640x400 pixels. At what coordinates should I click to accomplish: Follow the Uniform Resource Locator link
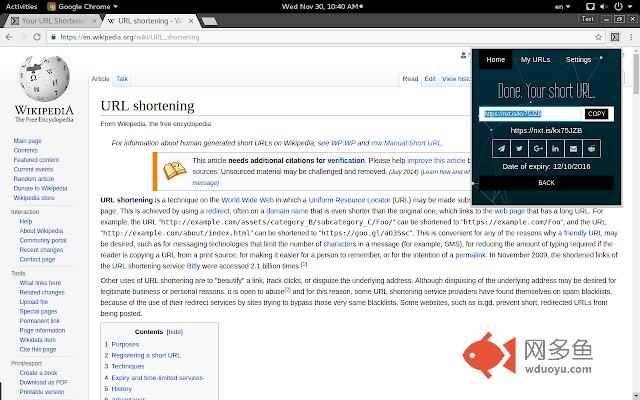pyautogui.click(x=349, y=200)
